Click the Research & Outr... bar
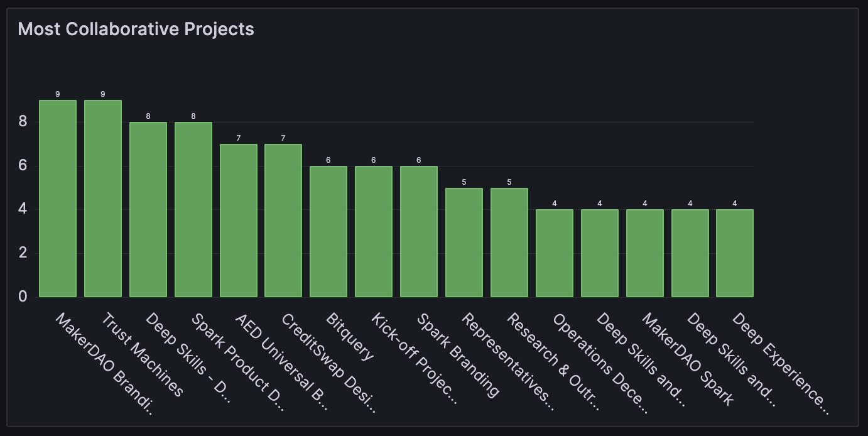Screen dimensions: 868x436 509,243
